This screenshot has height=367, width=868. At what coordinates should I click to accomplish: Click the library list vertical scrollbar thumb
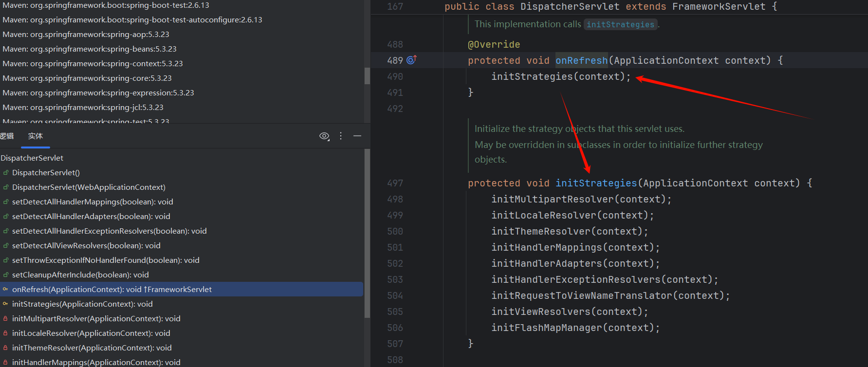click(367, 75)
